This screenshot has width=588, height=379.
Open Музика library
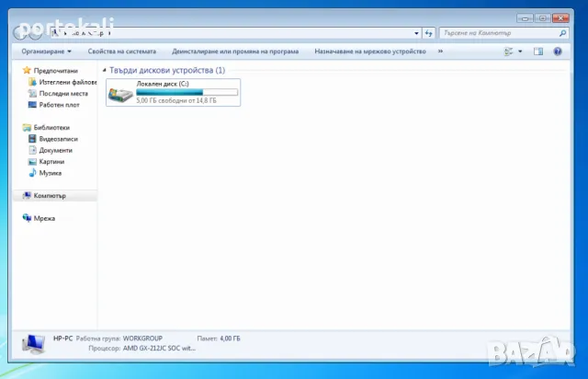(x=51, y=173)
